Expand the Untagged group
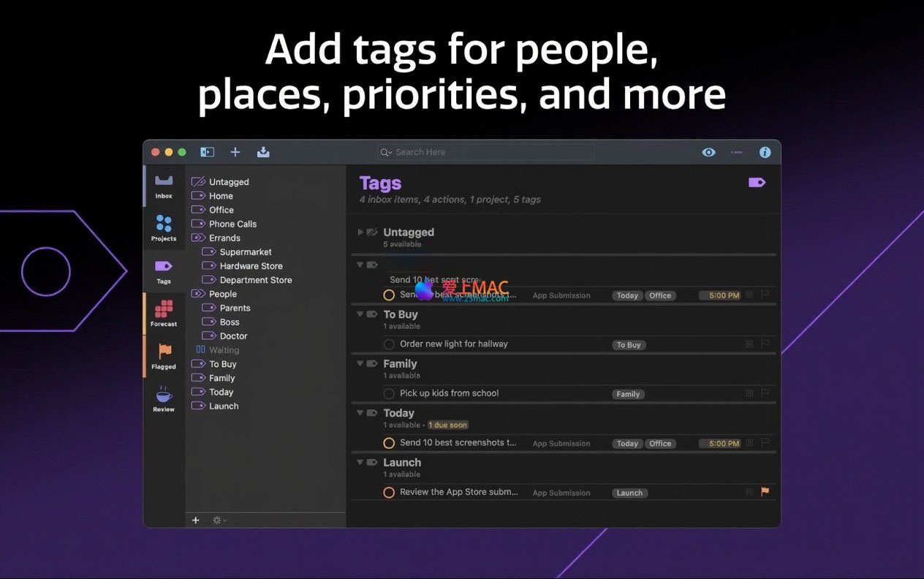Screen dimensions: 924x579 (x=360, y=232)
